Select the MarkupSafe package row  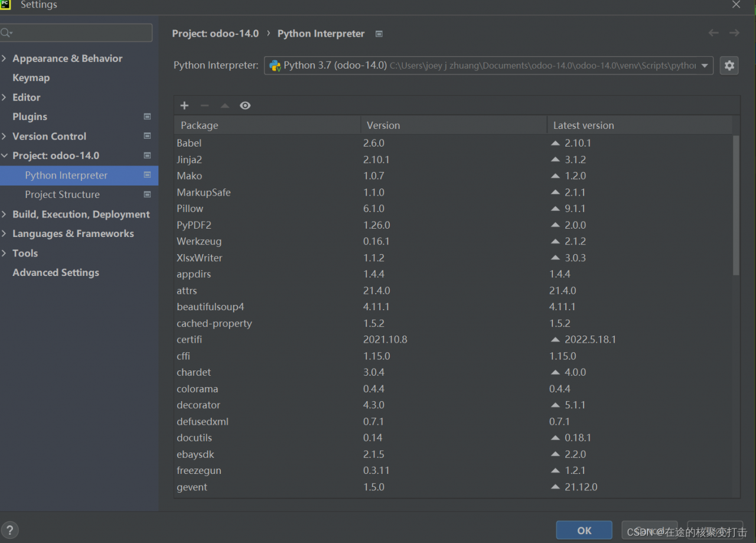point(454,192)
